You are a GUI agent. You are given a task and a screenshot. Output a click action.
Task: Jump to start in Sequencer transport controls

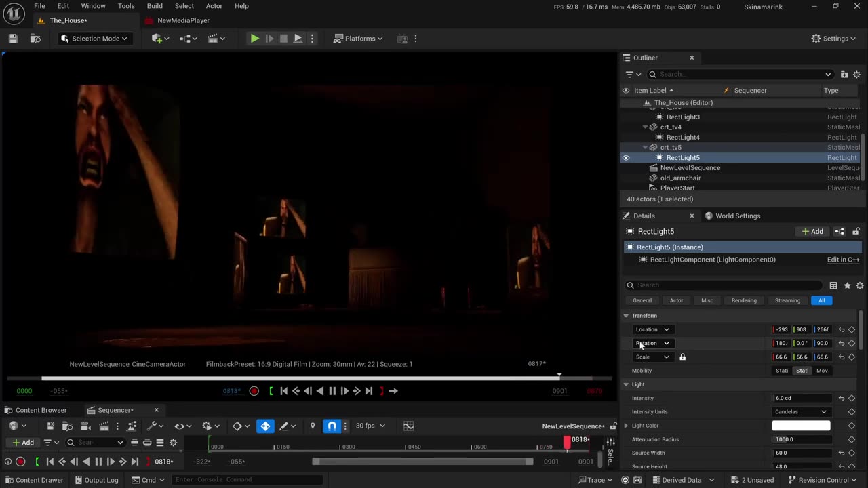pos(50,462)
